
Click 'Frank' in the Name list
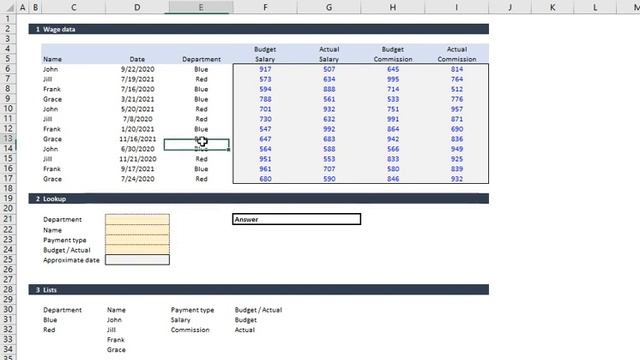click(116, 340)
